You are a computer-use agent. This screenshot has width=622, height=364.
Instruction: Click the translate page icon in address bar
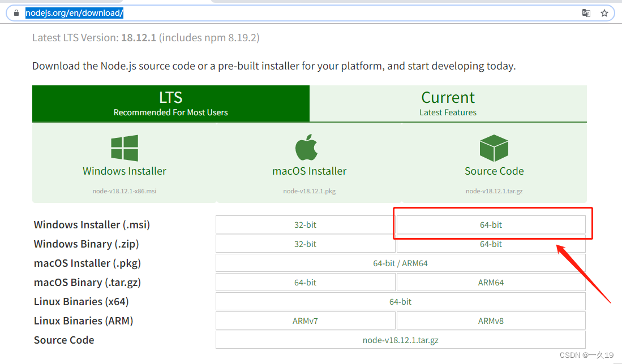point(586,13)
